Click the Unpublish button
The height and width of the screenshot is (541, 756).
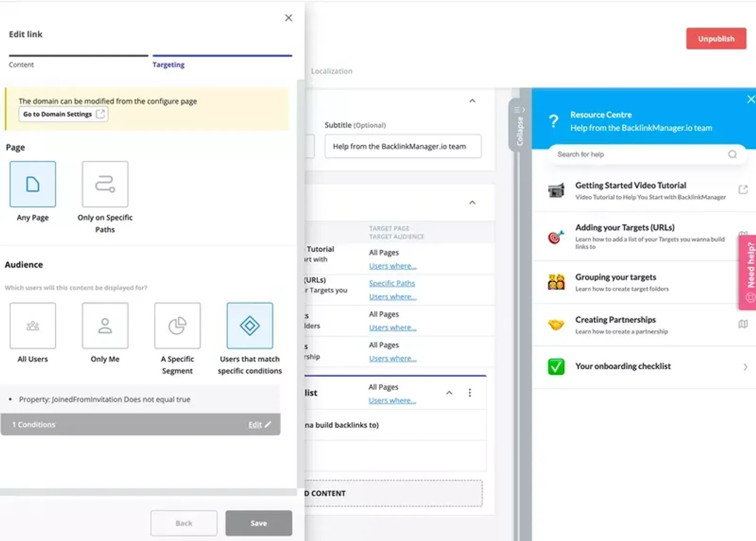click(716, 39)
